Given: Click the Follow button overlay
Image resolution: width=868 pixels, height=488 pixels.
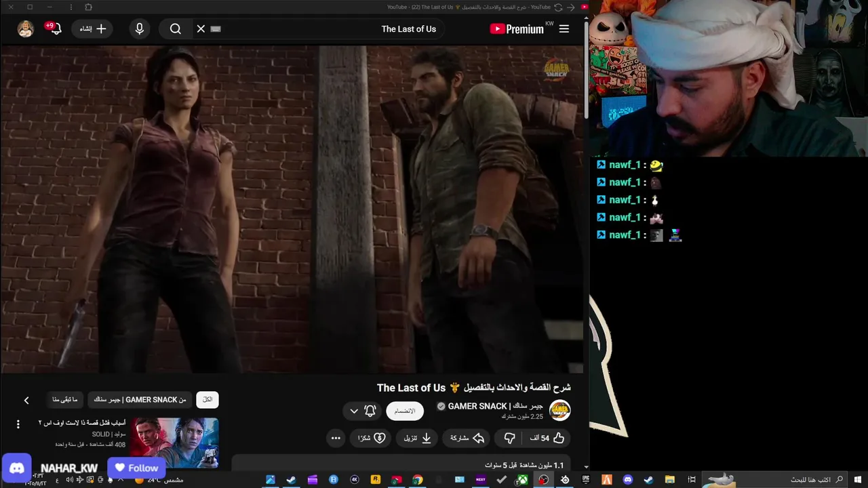Looking at the screenshot, I should pyautogui.click(x=137, y=468).
